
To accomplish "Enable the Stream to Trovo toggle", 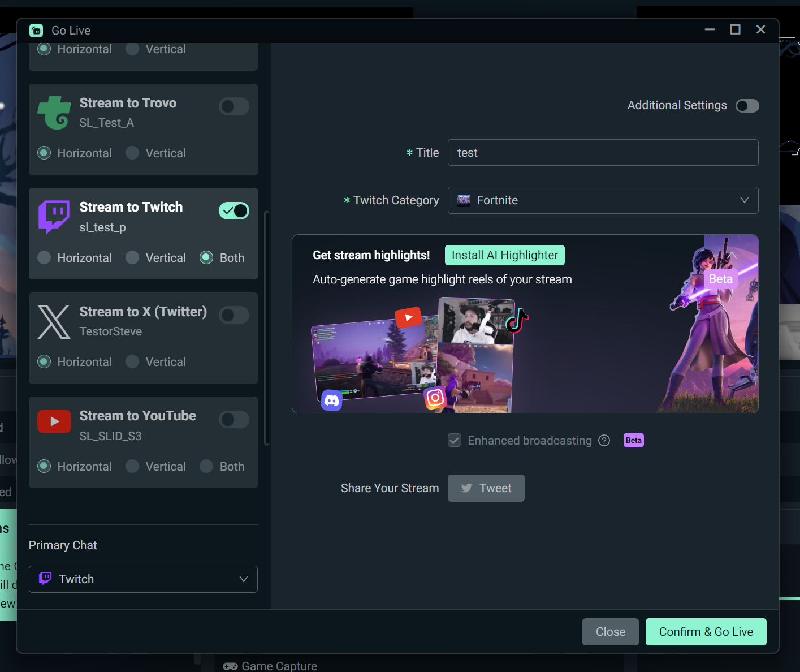I will pos(233,106).
